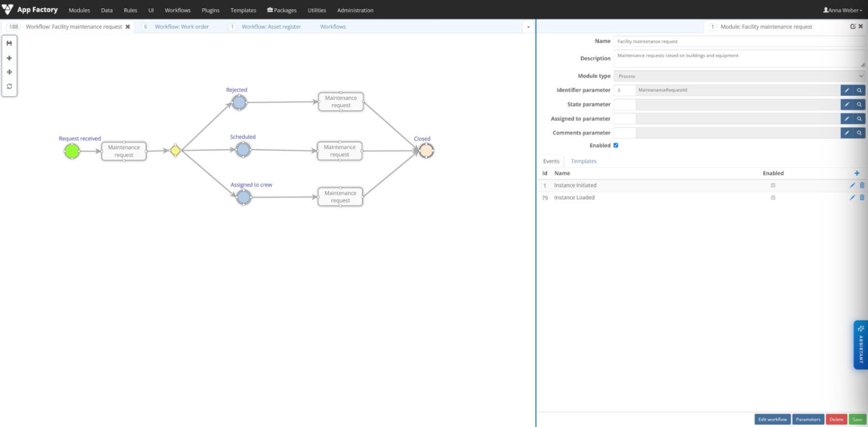Click the App Factory logo
The width and height of the screenshot is (868, 427).
tap(30, 10)
